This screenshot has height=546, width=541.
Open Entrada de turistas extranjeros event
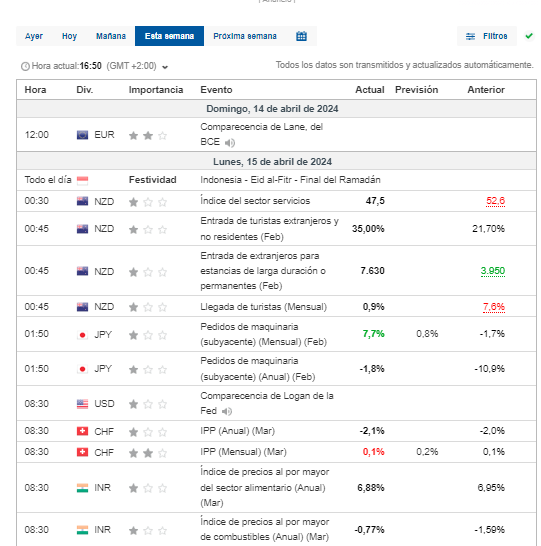(269, 229)
